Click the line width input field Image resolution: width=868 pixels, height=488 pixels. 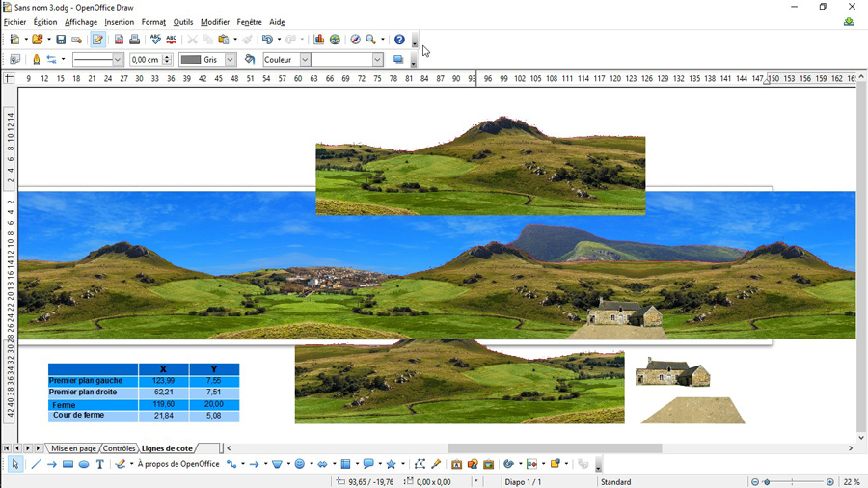[146, 60]
